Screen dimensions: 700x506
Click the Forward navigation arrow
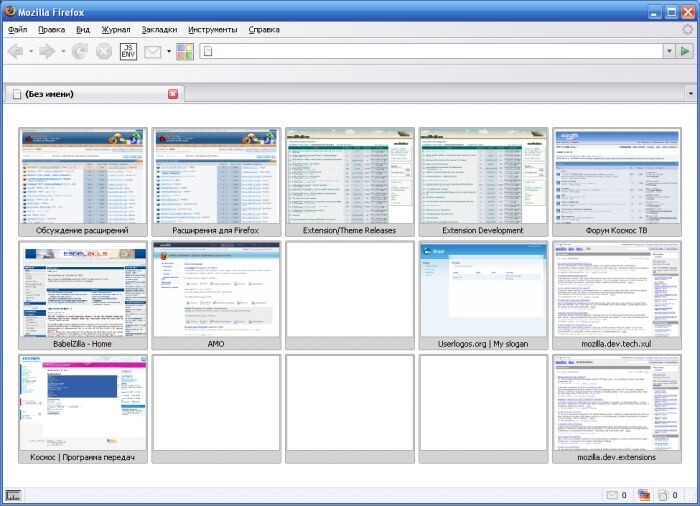coord(47,51)
